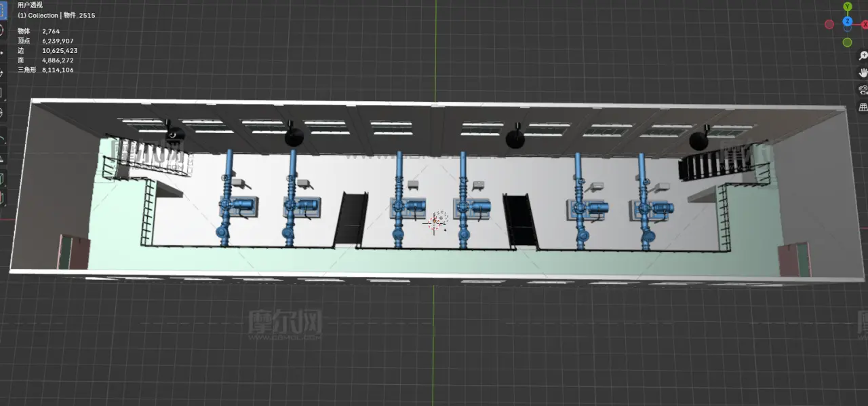Toggle the camera view button
This screenshot has height=406, width=868.
(x=863, y=90)
